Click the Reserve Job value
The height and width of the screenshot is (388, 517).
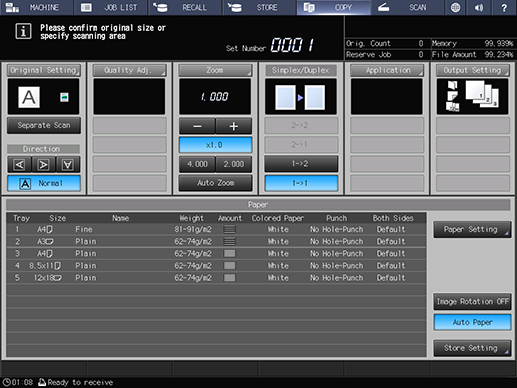(421, 55)
